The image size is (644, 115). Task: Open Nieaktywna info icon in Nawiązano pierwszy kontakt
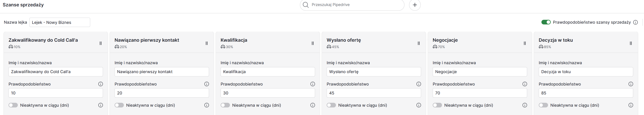[206, 105]
